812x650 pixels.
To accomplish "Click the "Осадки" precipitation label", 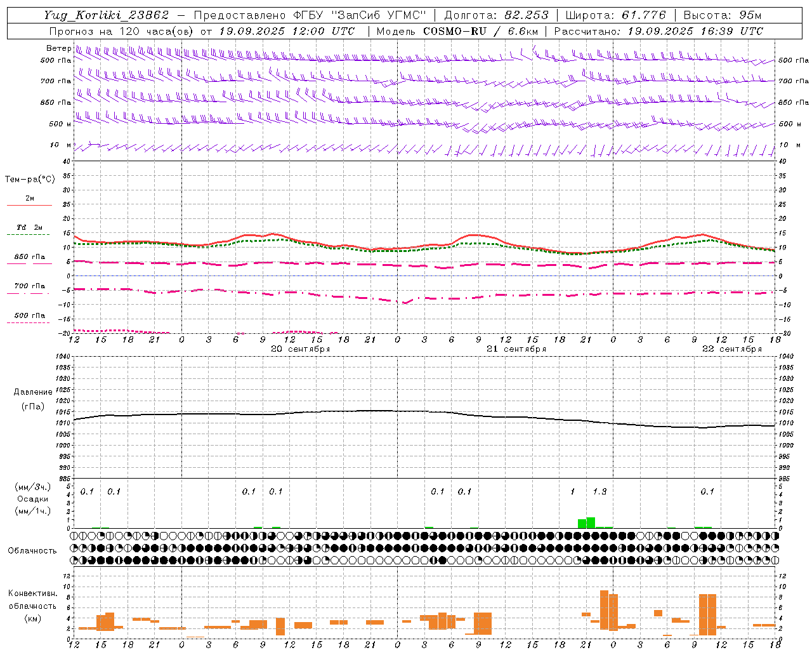I will (x=32, y=499).
